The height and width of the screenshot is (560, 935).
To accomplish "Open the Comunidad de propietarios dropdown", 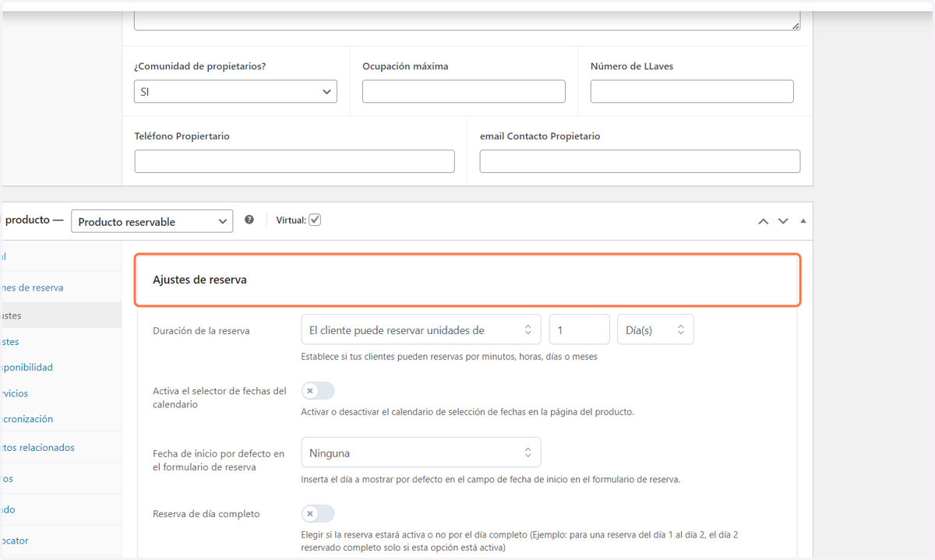I will click(235, 91).
